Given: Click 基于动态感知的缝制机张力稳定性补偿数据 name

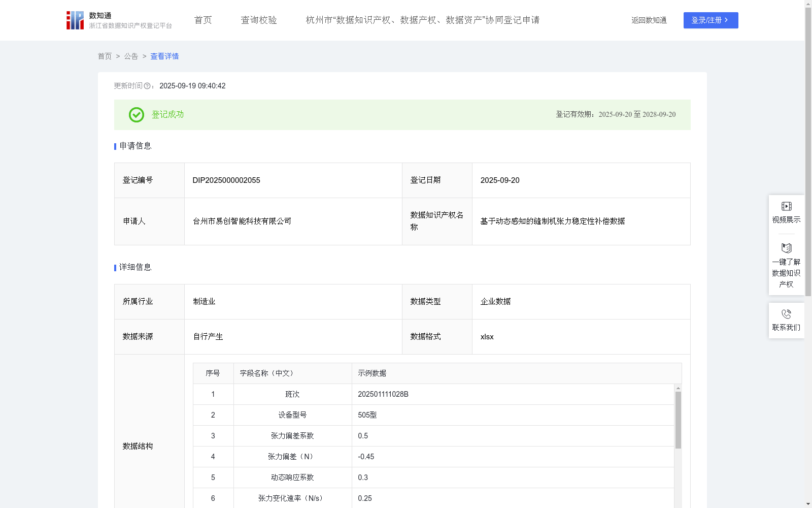Looking at the screenshot, I should click(x=553, y=221).
